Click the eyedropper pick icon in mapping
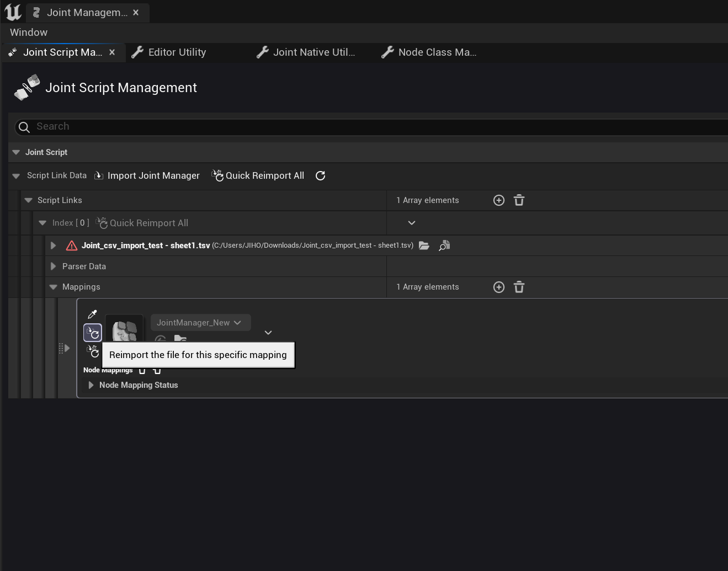Viewport: 728px width, 571px height. 92,314
